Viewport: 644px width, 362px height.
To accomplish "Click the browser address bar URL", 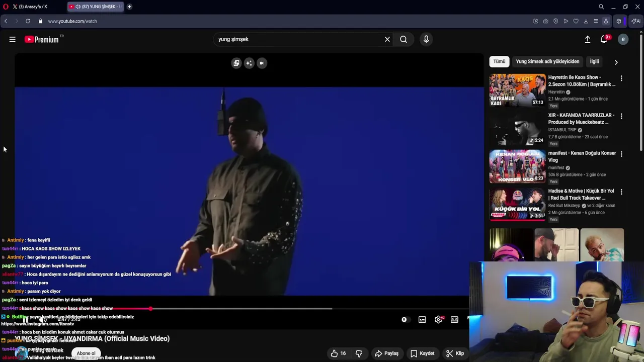I will point(72,21).
